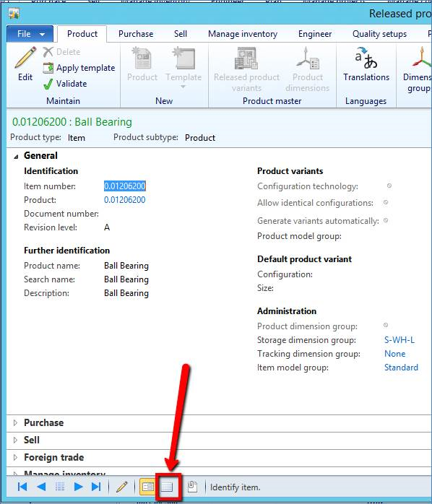Click the status bar edit pencil icon
This screenshot has height=504, width=432.
[x=122, y=487]
